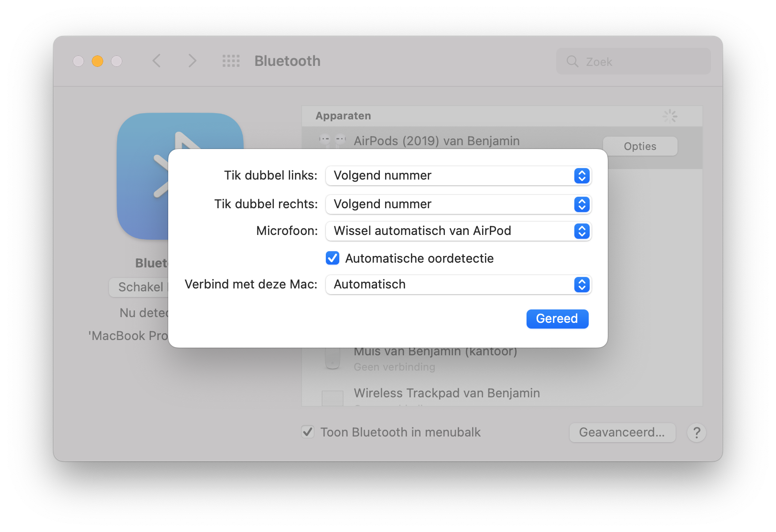The width and height of the screenshot is (776, 532).
Task: Click the Gereed button
Action: point(557,319)
